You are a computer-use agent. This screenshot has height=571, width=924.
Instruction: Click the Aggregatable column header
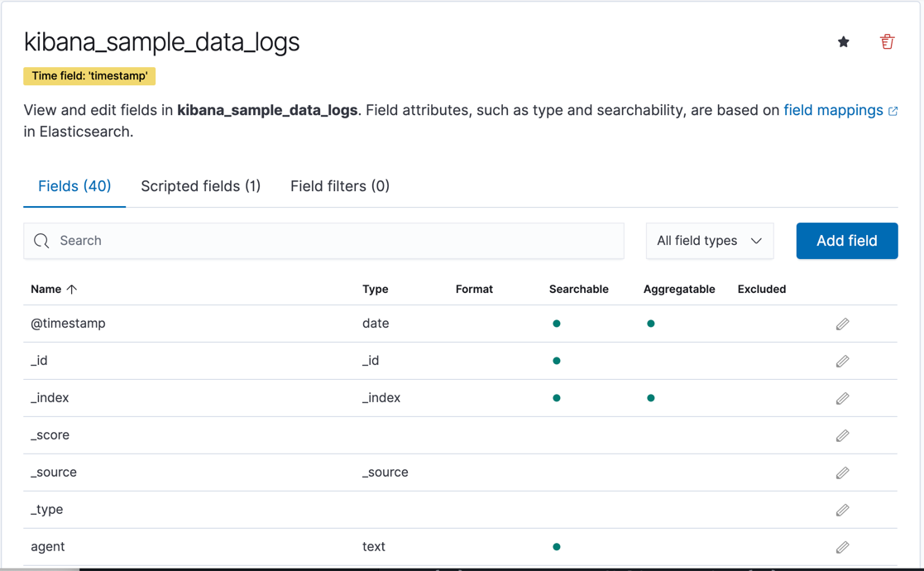point(678,289)
